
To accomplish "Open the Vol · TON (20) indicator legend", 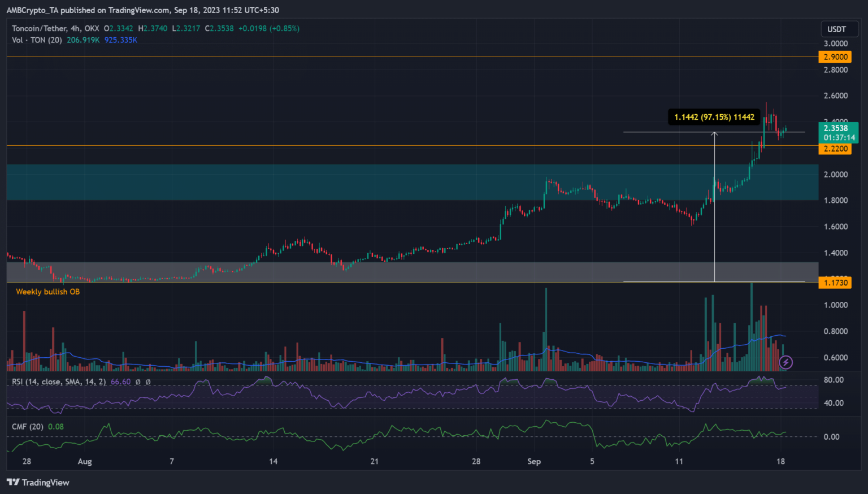I will click(37, 40).
